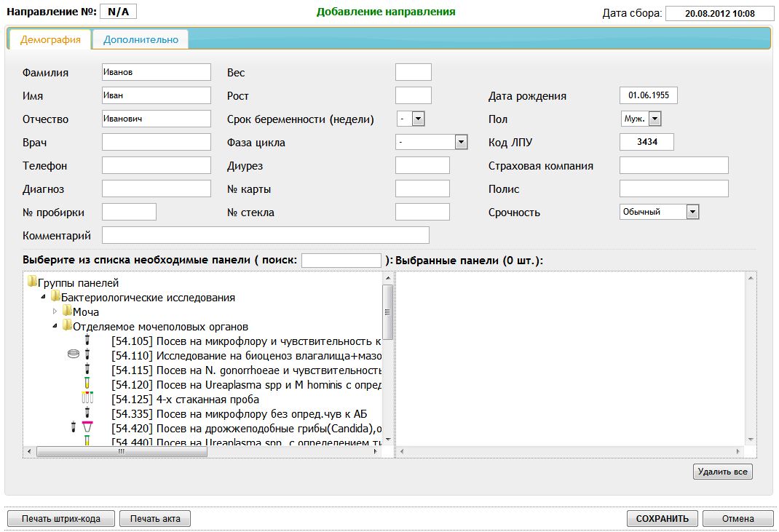
Task: Click the Код ЛПУ field
Action: [x=646, y=142]
